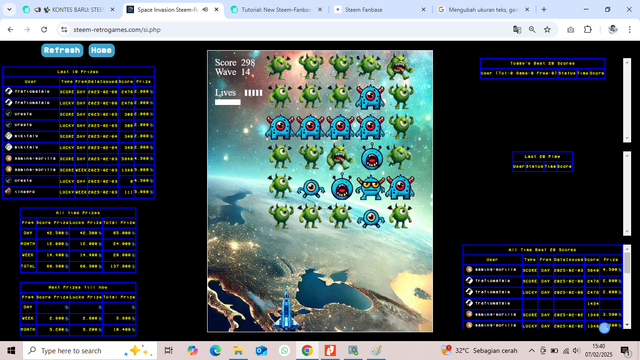
Task: Click the up arrow of All Time Best scrollbar
Action: point(627,249)
